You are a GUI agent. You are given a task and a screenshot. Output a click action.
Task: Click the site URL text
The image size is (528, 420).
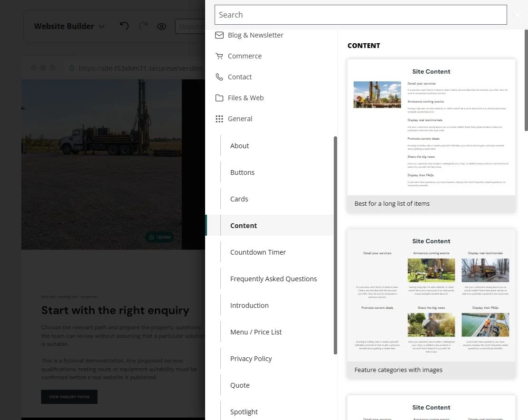click(x=141, y=68)
